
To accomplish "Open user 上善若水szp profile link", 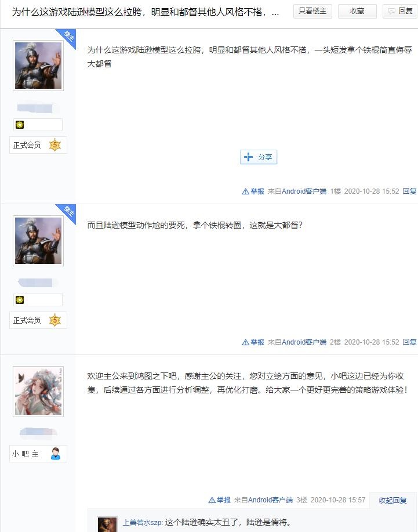I will 143,522.
